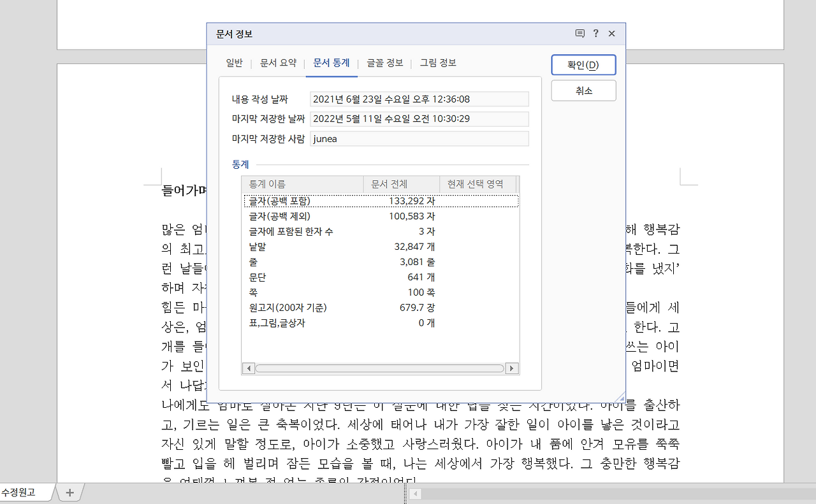
Task: Click the 3,081 줄 line count
Action: 417,262
